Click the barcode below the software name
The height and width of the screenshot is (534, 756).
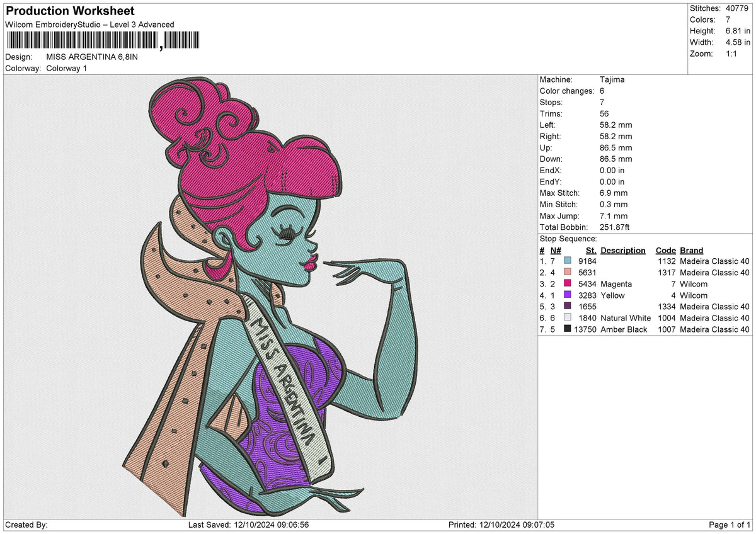tap(102, 42)
